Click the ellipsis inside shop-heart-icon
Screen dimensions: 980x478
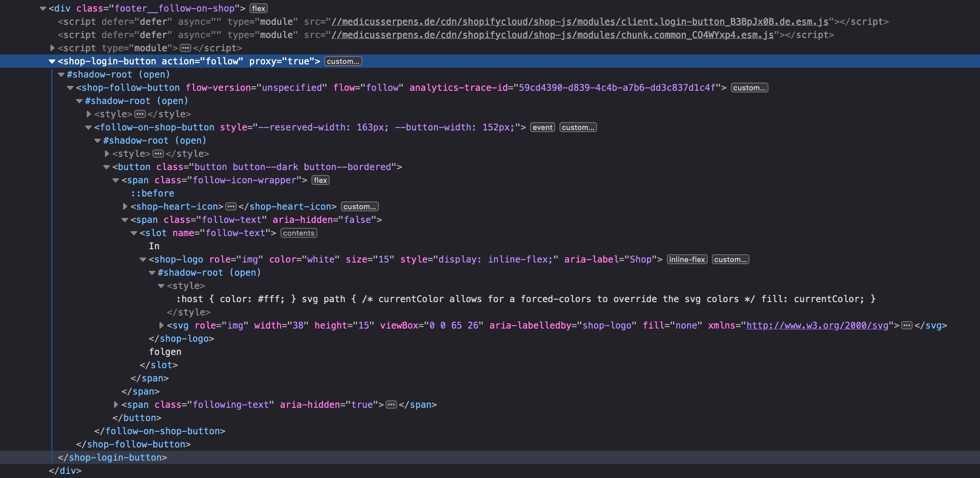[231, 206]
